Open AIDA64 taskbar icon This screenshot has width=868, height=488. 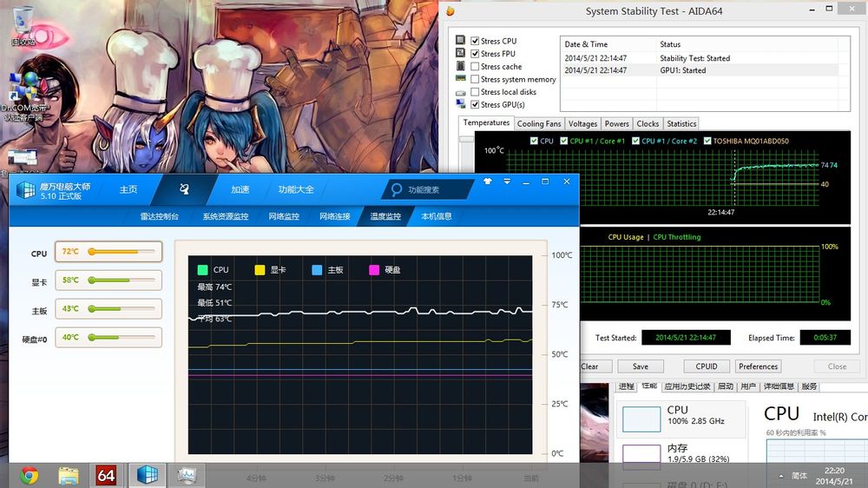106,475
